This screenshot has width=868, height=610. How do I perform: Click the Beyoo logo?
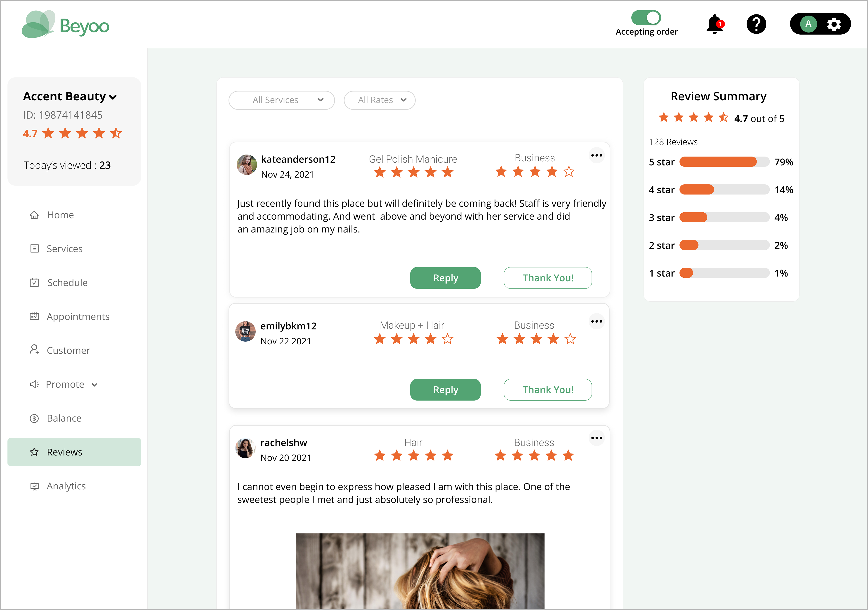(65, 25)
